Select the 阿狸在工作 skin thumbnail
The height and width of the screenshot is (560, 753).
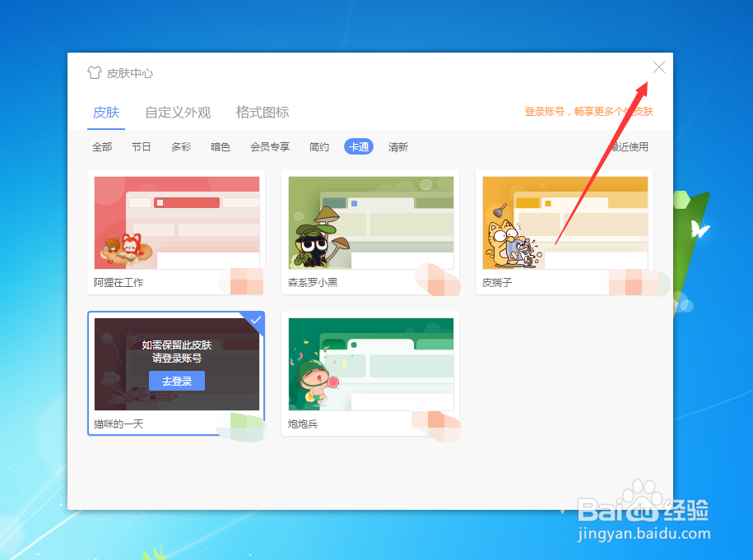click(177, 223)
